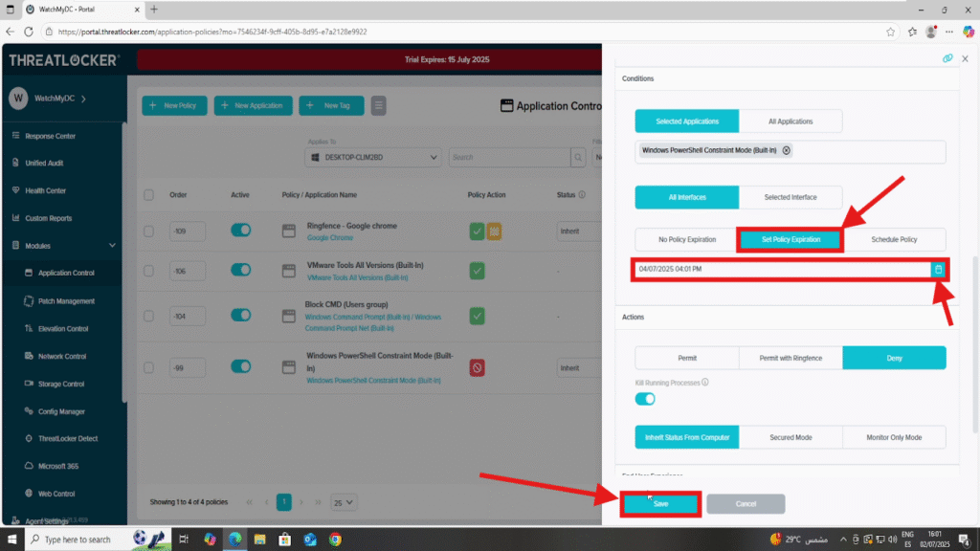This screenshot has height=551, width=980.
Task: Click Ringfence icon on Google chrome policy row
Action: point(495,231)
